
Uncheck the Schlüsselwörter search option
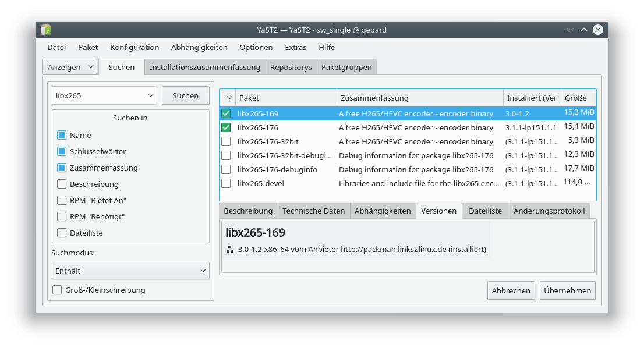click(62, 151)
